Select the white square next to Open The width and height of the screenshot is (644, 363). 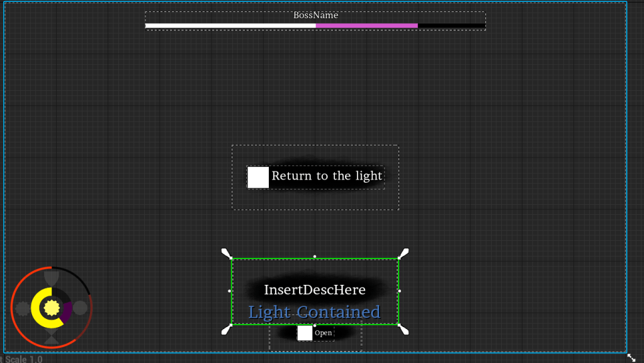305,333
